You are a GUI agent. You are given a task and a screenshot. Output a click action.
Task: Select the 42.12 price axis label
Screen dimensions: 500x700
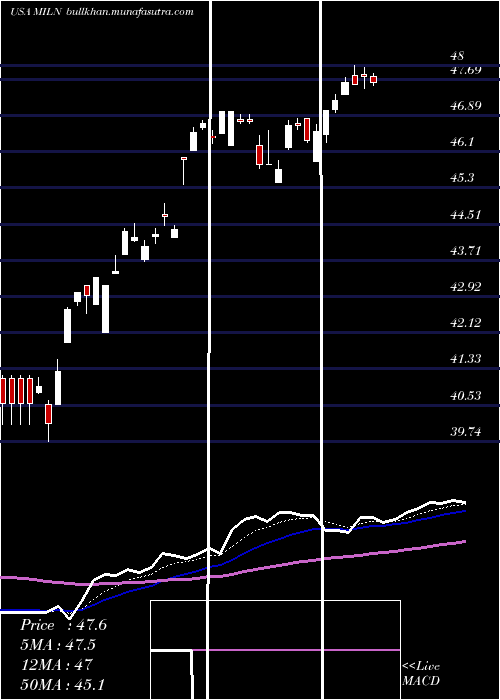click(466, 322)
